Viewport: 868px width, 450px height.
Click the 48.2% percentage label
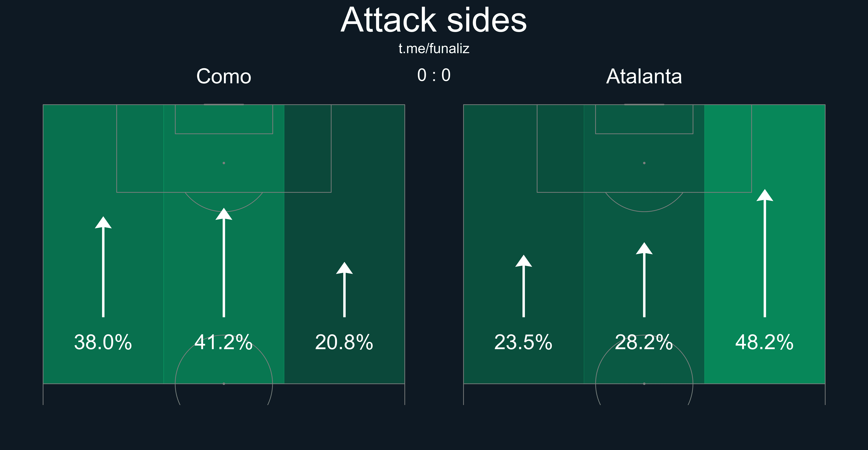click(x=765, y=342)
